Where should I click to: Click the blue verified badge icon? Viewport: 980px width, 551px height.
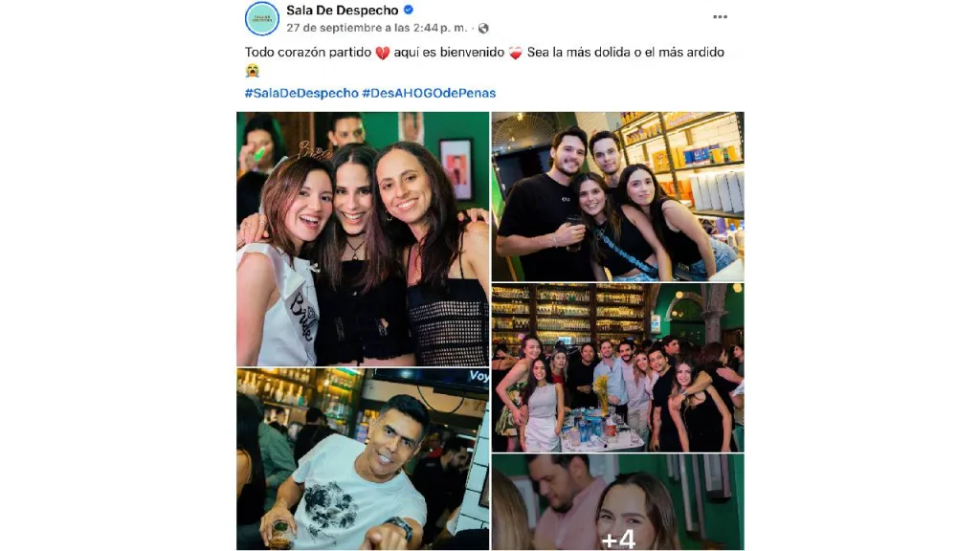click(x=409, y=10)
